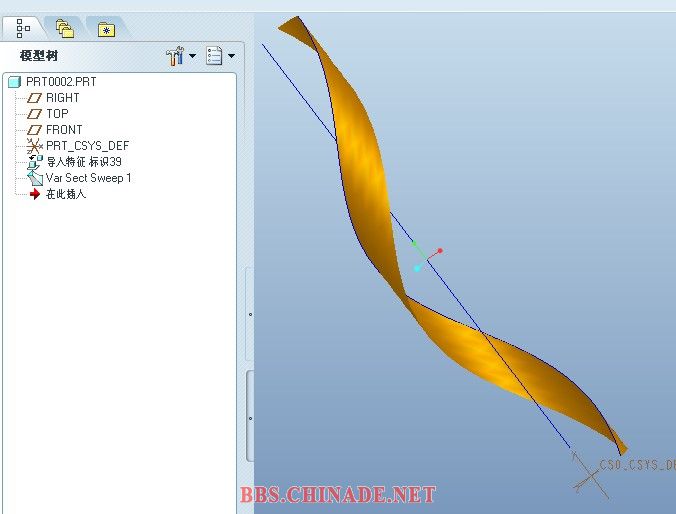Click the model tree Settings hammer icon
Viewport: 676px width, 514px height.
click(x=175, y=56)
